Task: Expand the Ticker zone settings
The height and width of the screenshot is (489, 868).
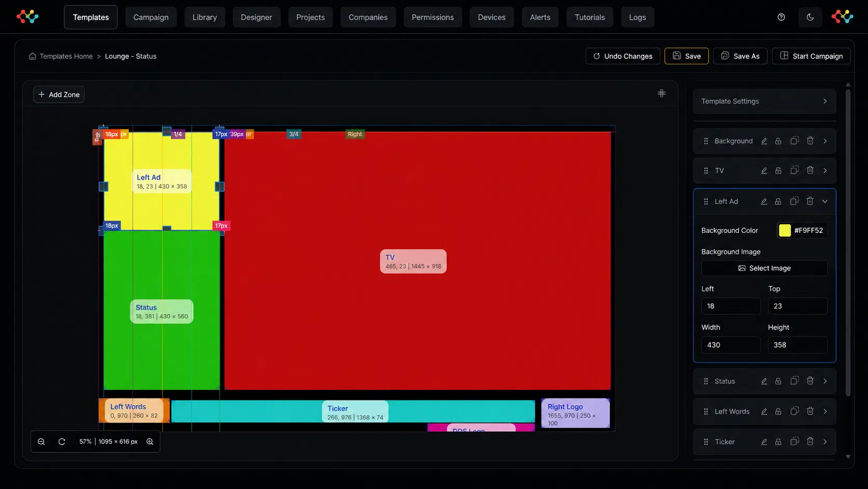Action: tap(825, 442)
